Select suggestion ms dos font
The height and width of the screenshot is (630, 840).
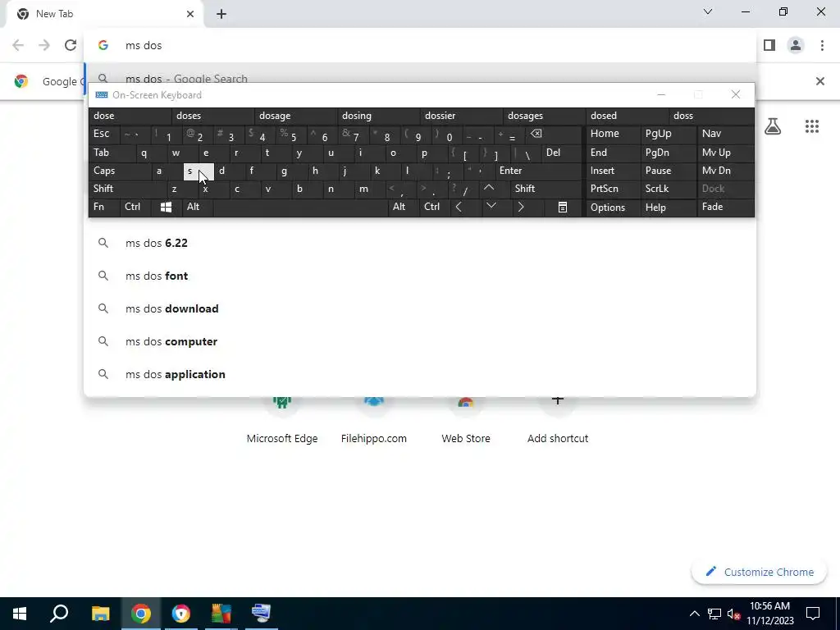[x=419, y=276]
